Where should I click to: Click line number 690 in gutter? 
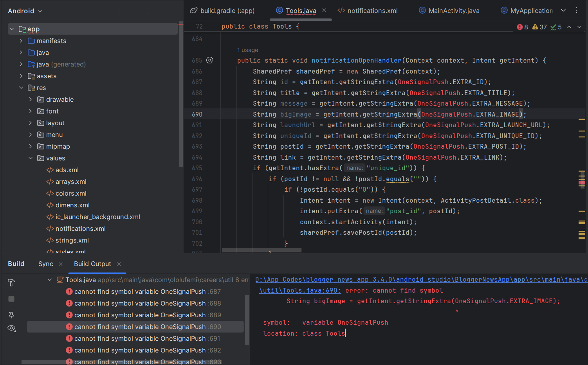197,114
